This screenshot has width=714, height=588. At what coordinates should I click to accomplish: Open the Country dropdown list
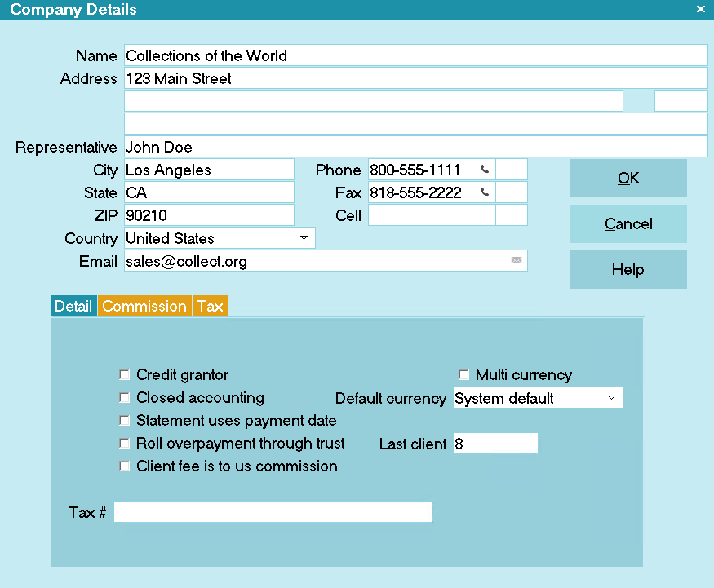coord(304,237)
